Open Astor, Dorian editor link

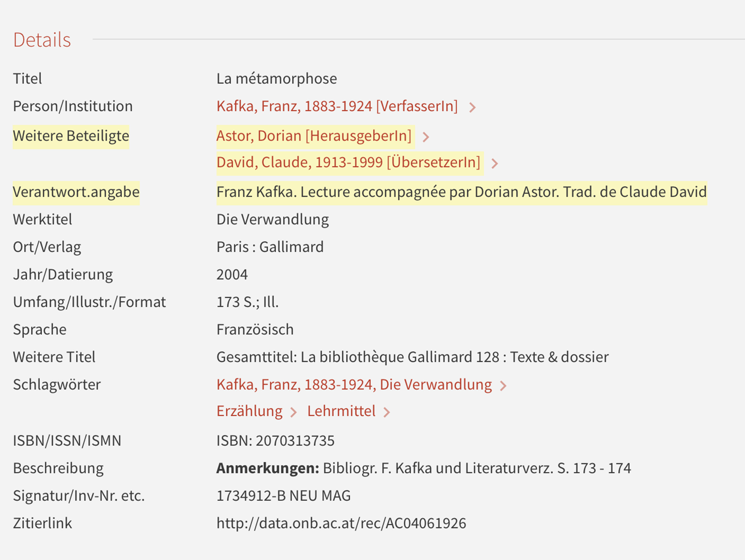314,136
